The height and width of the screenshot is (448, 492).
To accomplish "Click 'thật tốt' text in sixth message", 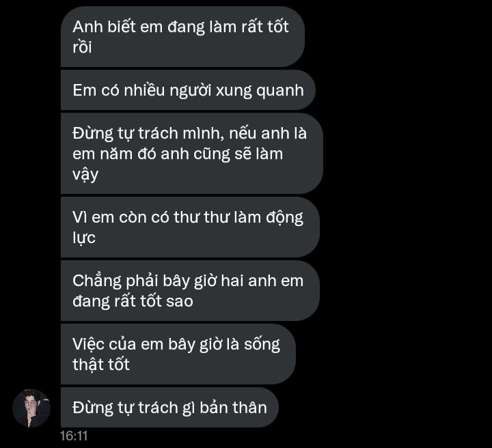I will [x=100, y=365].
